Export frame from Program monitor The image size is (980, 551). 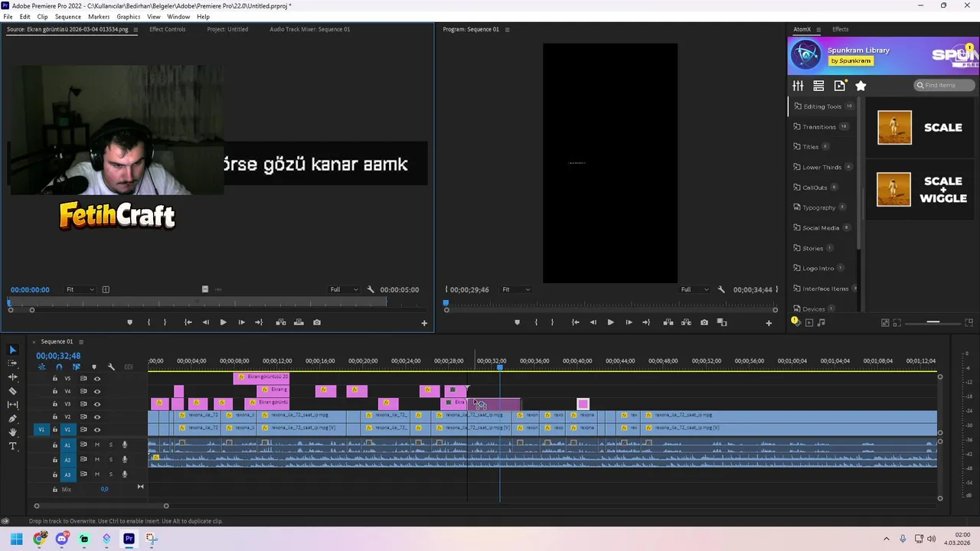coord(704,322)
